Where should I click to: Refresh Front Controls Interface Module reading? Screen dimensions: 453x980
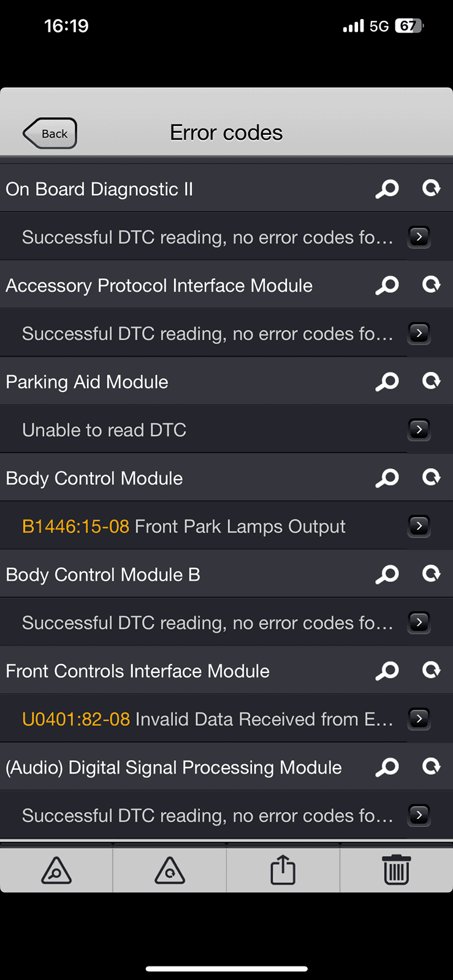point(432,670)
